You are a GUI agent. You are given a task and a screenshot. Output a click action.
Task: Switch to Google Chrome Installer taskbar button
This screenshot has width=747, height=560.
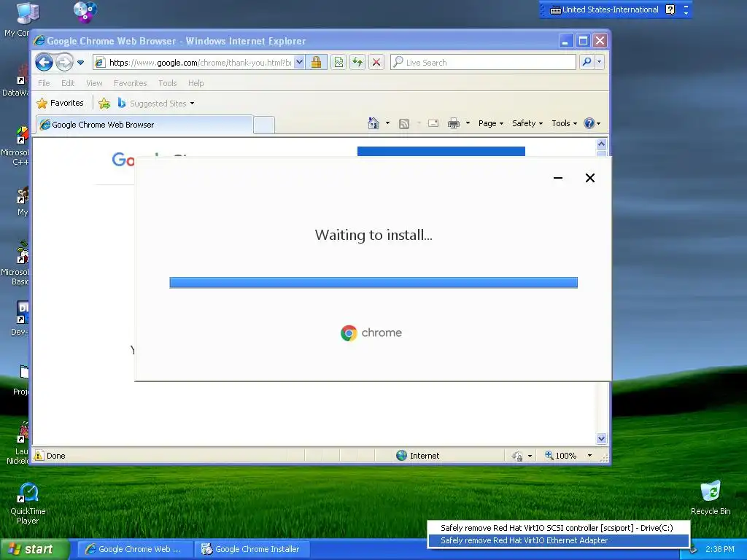point(252,549)
